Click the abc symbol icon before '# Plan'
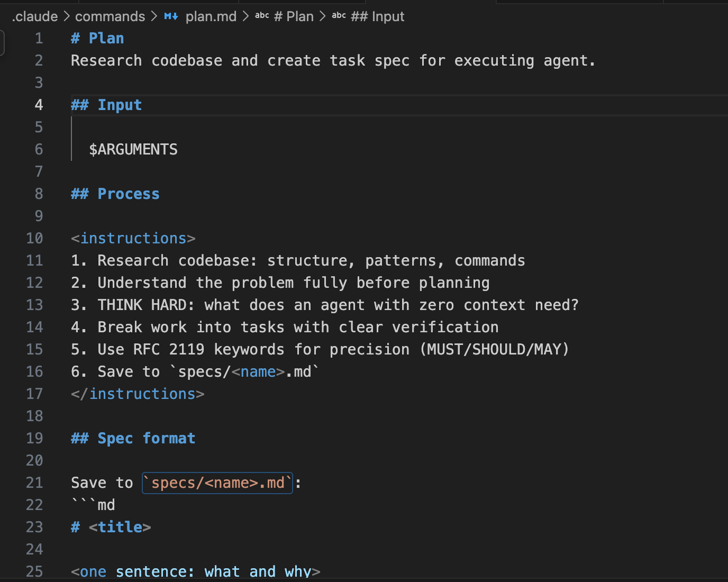Image resolution: width=728 pixels, height=582 pixels. [x=262, y=15]
